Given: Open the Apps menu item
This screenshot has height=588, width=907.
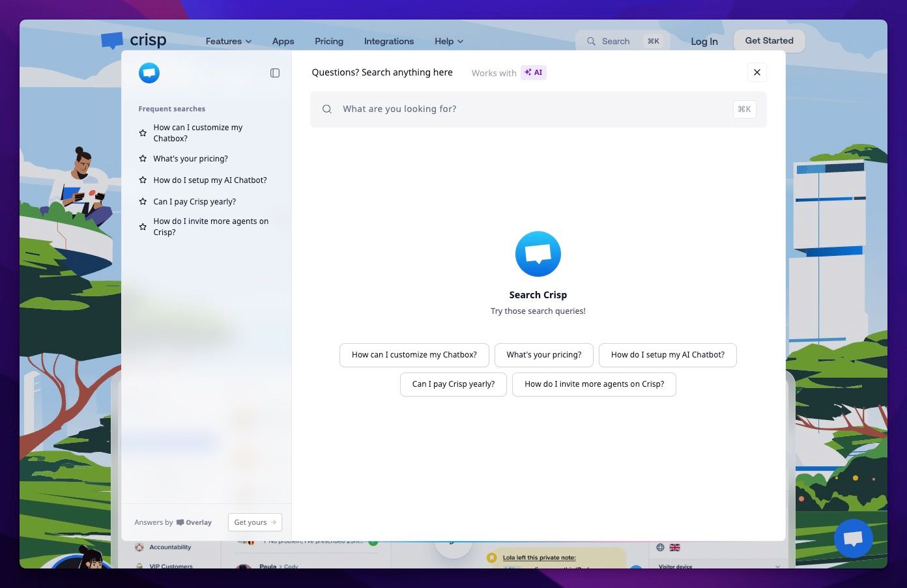Looking at the screenshot, I should tap(283, 41).
